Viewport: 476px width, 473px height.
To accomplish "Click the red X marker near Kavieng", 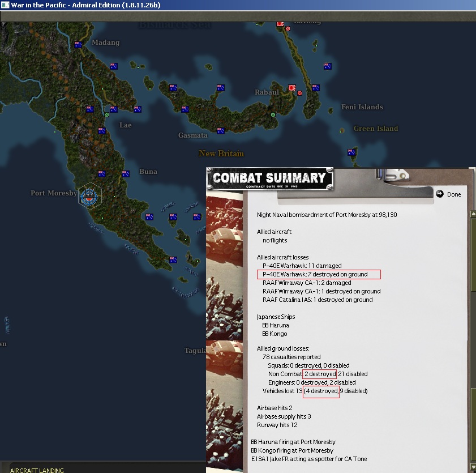I will [288, 28].
